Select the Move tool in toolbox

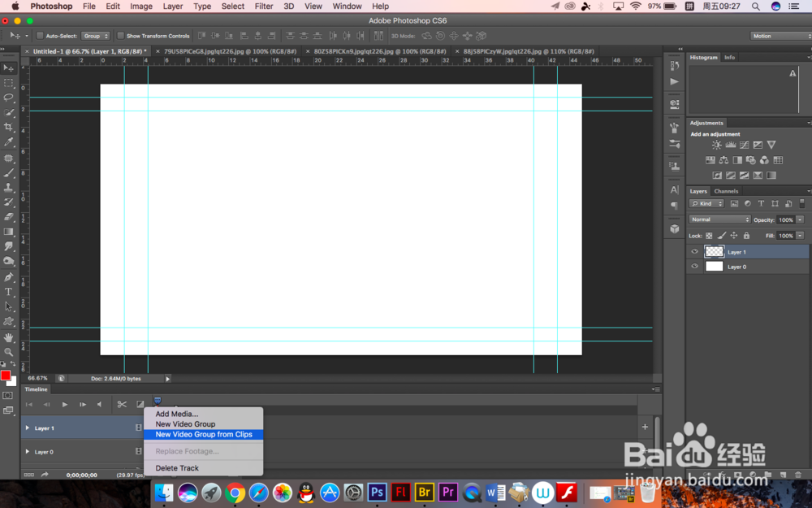(8, 68)
